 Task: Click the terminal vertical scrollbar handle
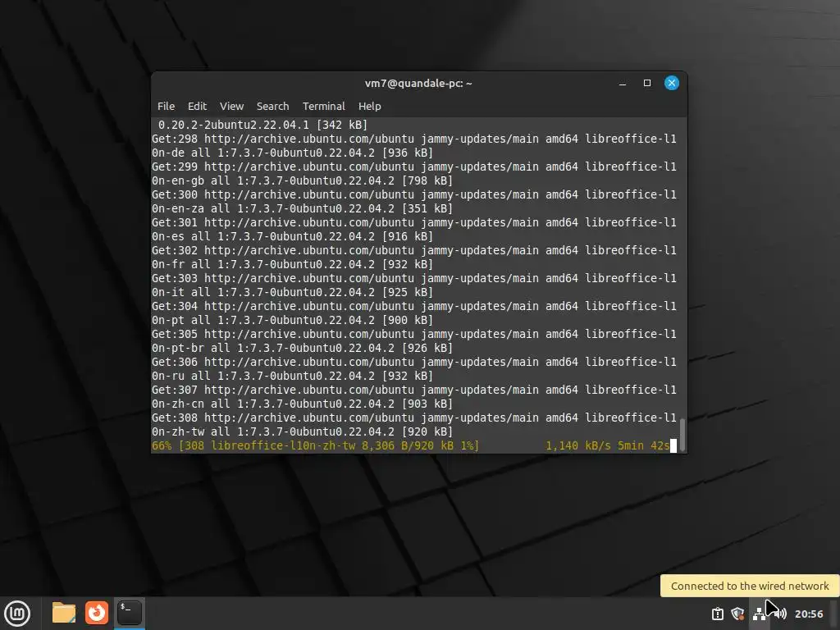(682, 433)
